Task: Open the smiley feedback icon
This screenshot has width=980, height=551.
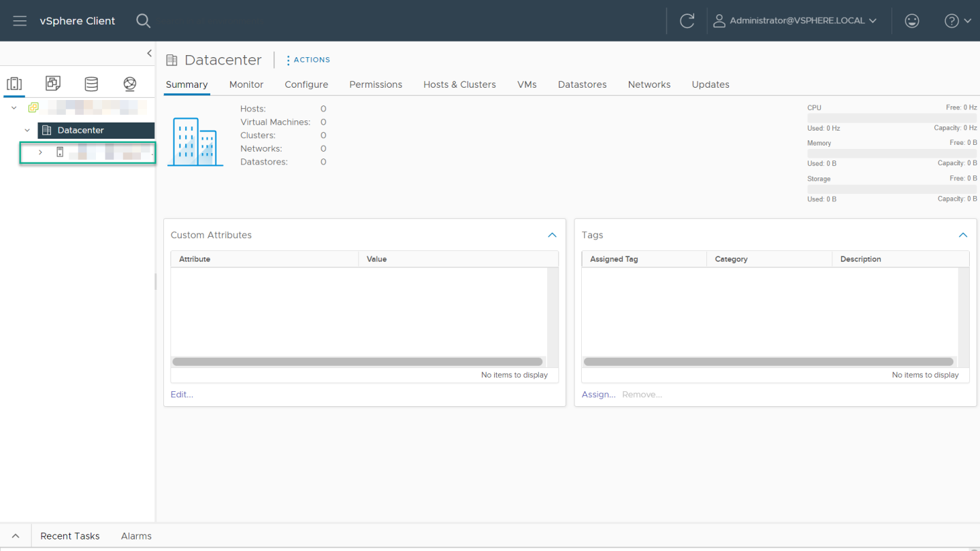Action: 911,20
